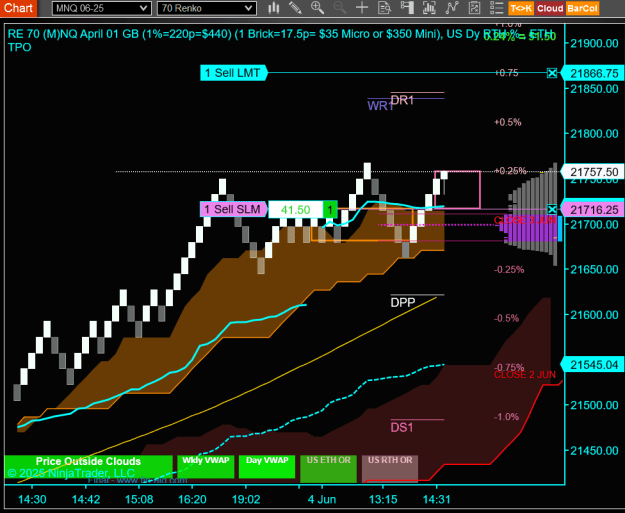Viewport: 625px width, 513px height.
Task: Select the pink rectangle drawing object
Action: pyautogui.click(x=457, y=190)
